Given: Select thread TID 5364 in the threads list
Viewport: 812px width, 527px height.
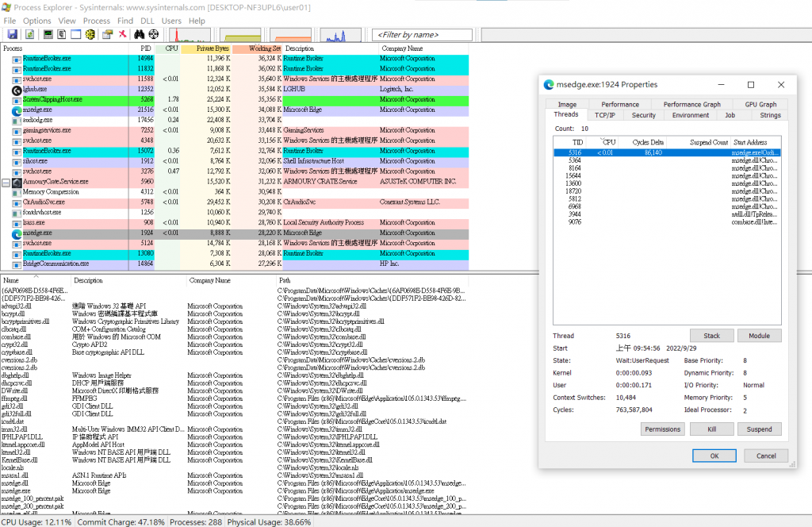Looking at the screenshot, I should pos(667,160).
